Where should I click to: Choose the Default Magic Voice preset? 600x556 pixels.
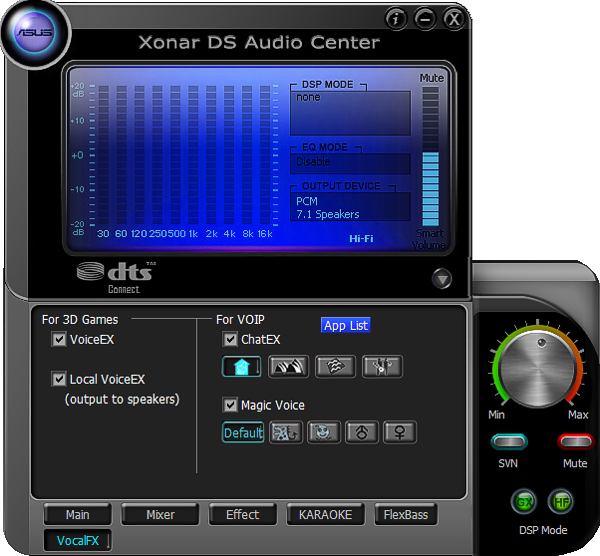point(243,432)
